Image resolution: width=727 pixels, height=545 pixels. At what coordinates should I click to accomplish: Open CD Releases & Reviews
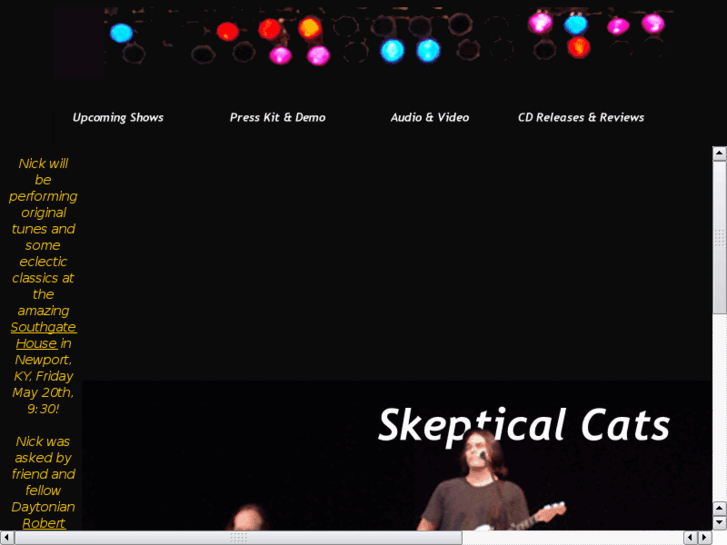click(580, 117)
